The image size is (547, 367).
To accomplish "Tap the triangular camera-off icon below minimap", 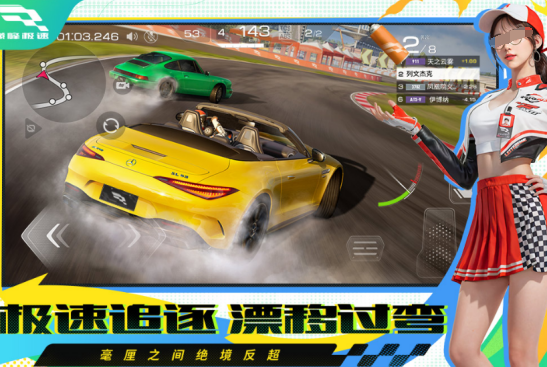I will tap(32, 129).
